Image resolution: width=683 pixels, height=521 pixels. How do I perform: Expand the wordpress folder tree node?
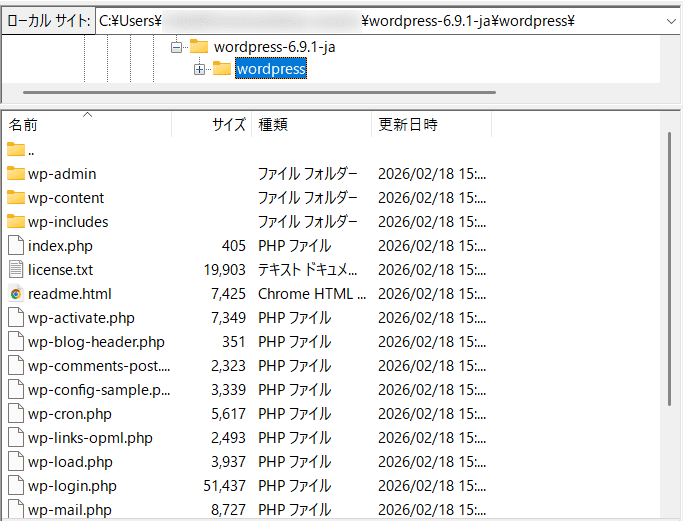[x=199, y=69]
